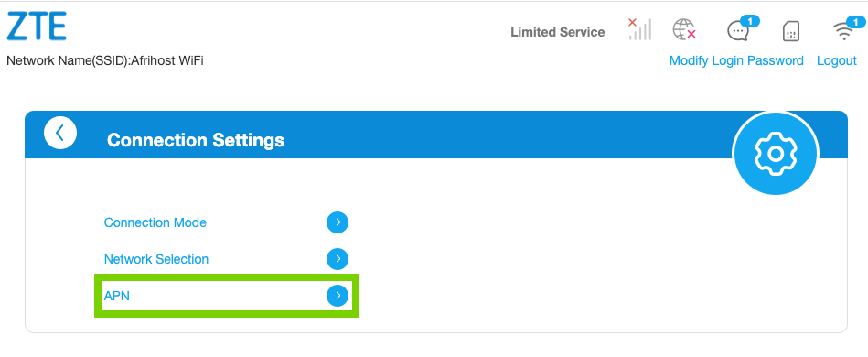Go back using the left chevron button
The image size is (868, 357).
[x=60, y=134]
